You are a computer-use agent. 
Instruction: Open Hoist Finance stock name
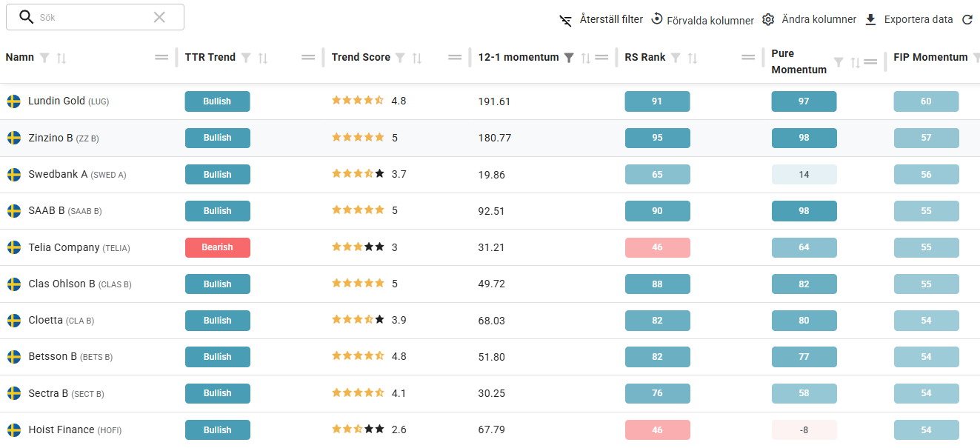coord(61,429)
